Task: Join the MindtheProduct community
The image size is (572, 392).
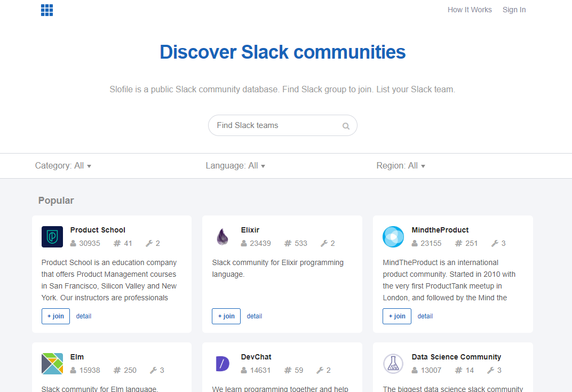Action: pos(397,316)
